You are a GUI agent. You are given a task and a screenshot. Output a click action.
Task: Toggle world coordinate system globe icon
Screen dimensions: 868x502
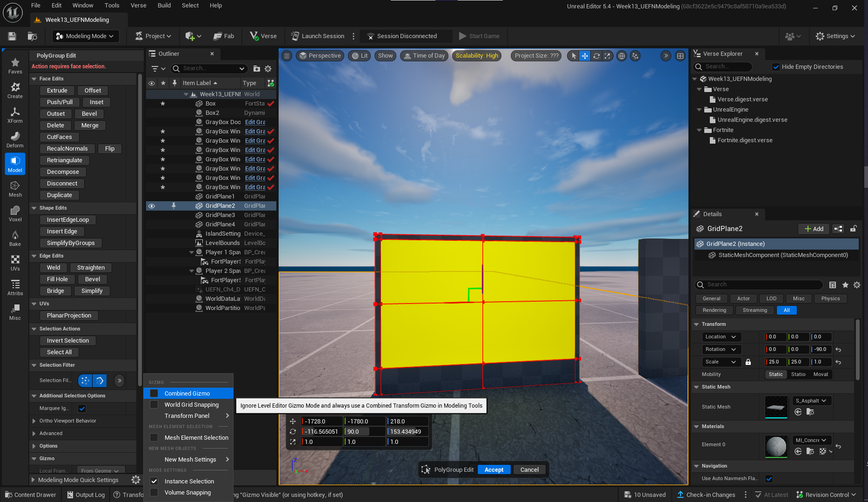[x=621, y=56]
